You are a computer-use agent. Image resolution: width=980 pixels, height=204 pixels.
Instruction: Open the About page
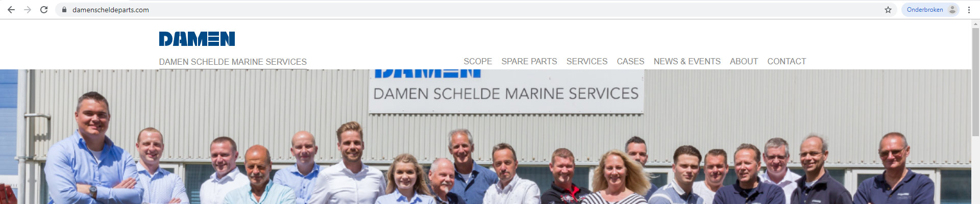744,61
